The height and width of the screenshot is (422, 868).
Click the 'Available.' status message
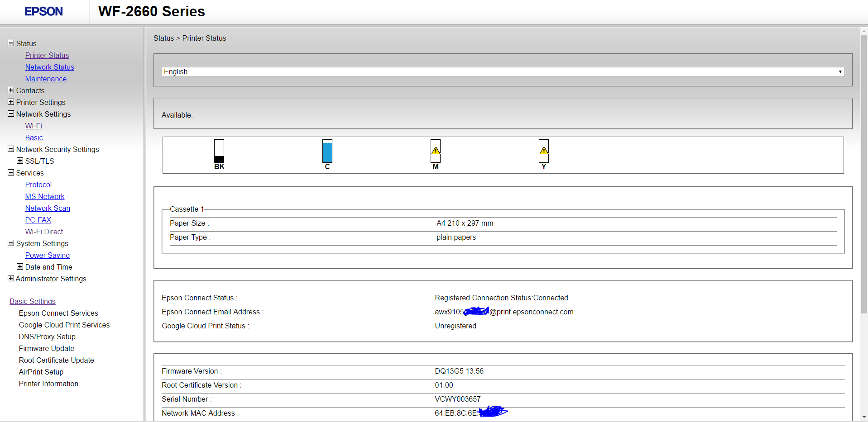point(177,115)
